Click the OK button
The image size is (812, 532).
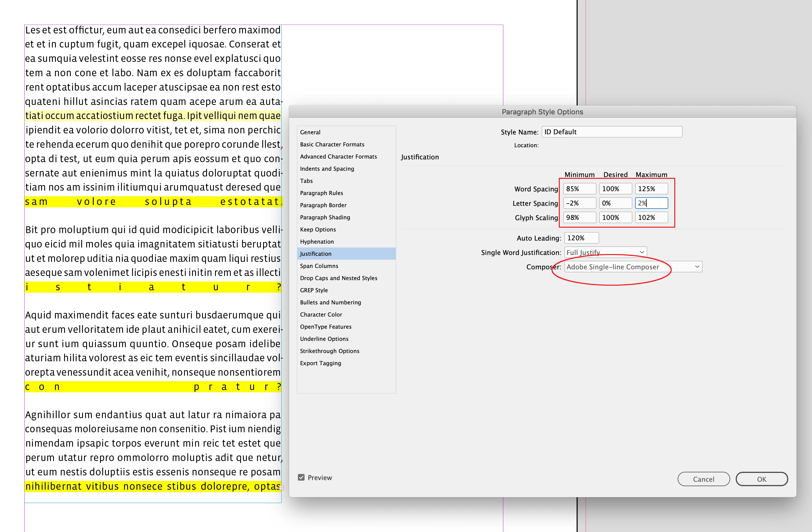761,479
